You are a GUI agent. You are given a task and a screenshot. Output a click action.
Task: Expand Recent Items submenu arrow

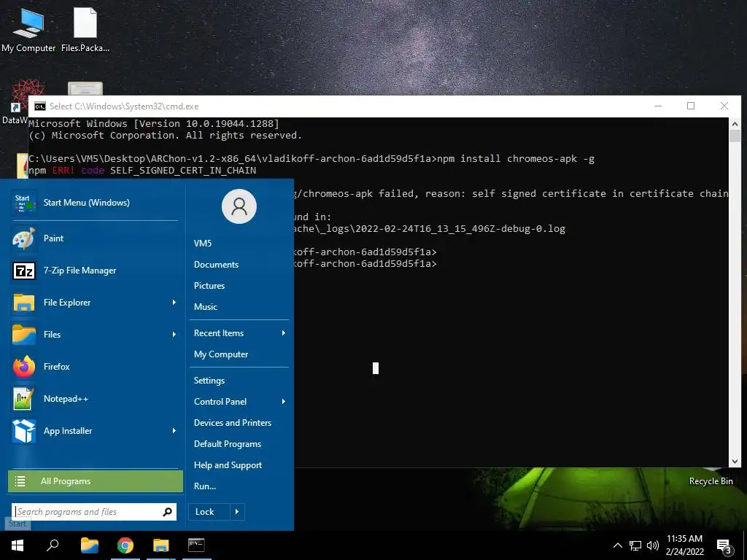click(x=284, y=332)
